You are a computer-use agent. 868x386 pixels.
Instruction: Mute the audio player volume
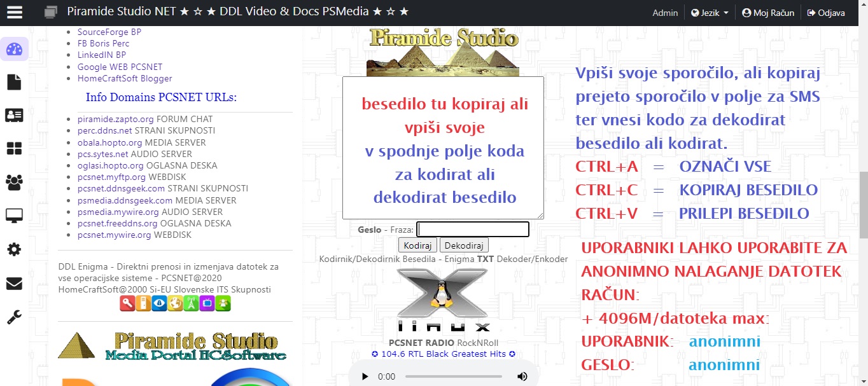(x=522, y=376)
